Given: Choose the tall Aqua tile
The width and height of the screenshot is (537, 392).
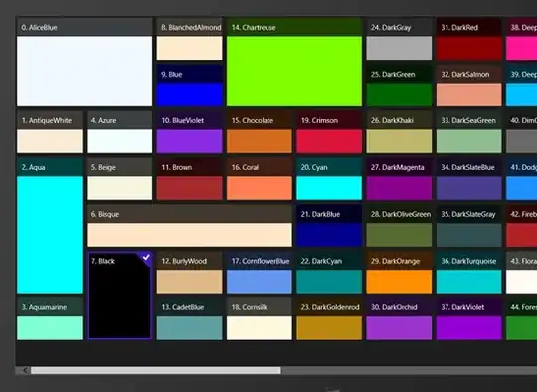Looking at the screenshot, I should (x=50, y=226).
